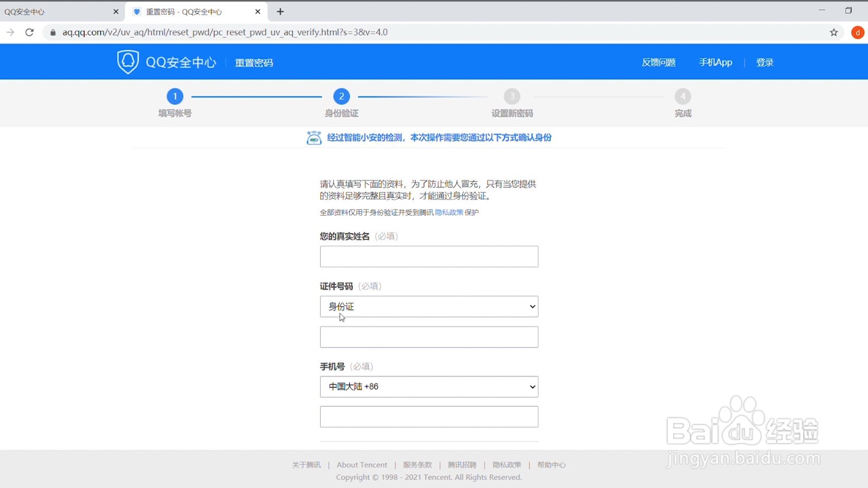The height and width of the screenshot is (488, 868).
Task: Click the QQ安全中心 shield logo
Action: pos(128,62)
